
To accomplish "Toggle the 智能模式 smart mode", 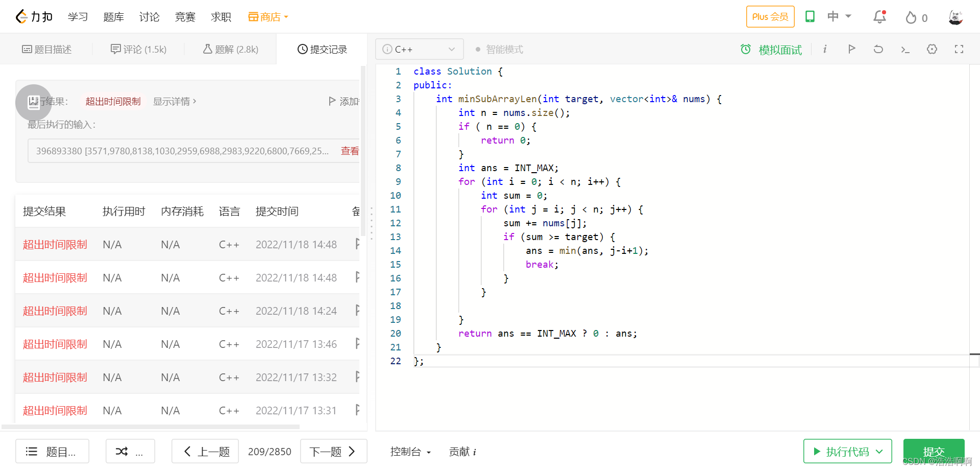I will [499, 50].
